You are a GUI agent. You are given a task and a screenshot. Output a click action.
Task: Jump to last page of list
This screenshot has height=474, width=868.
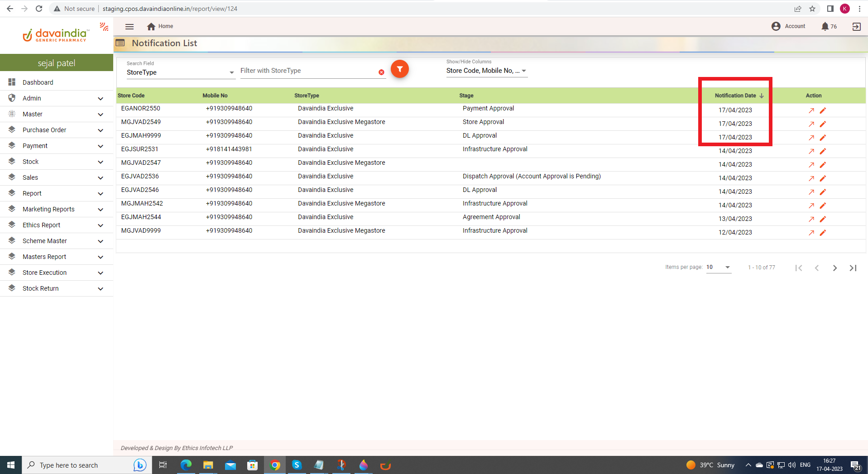853,268
